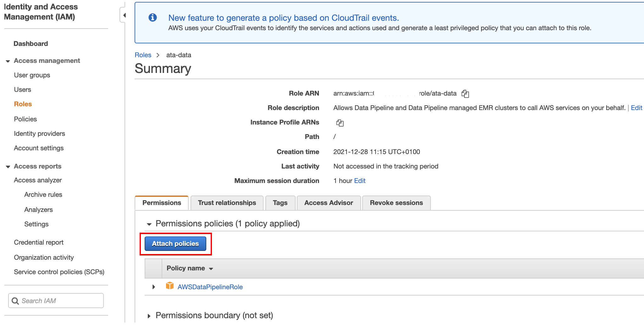Click 'Not accessed in the tracking period' text
The height and width of the screenshot is (332, 644).
(x=386, y=166)
